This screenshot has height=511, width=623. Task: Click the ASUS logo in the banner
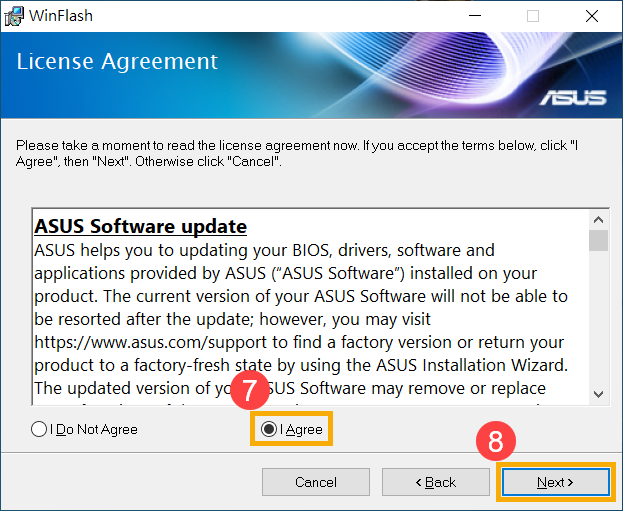[573, 98]
